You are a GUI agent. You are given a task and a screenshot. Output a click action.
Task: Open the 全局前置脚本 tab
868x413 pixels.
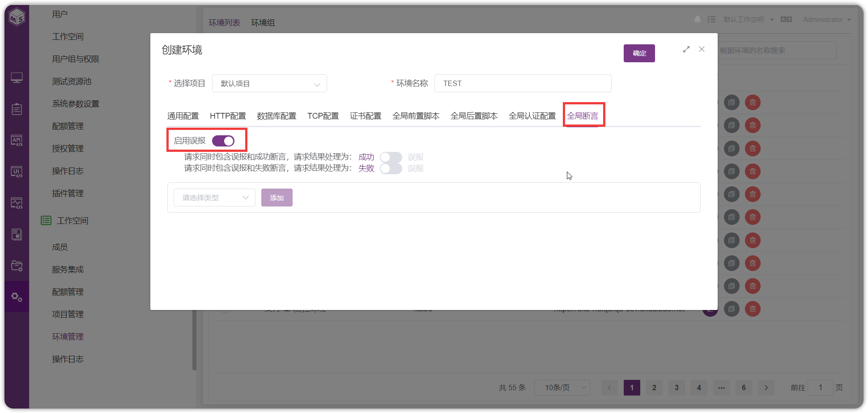tap(416, 116)
